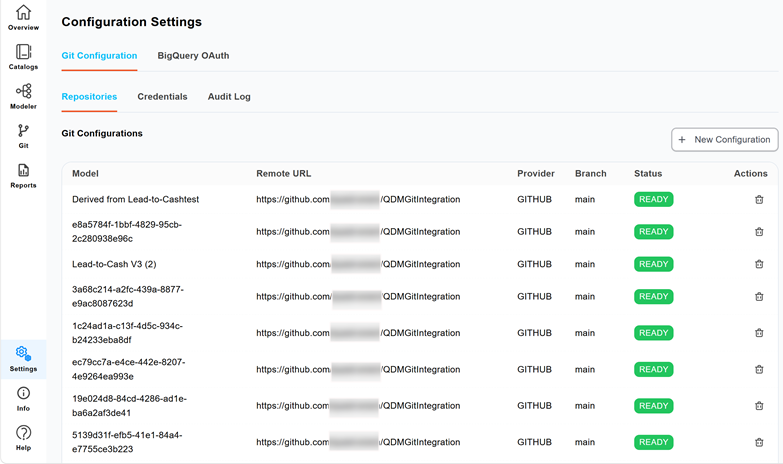Select the Audit Log sub-tab
This screenshot has height=464, width=783.
pos(229,97)
